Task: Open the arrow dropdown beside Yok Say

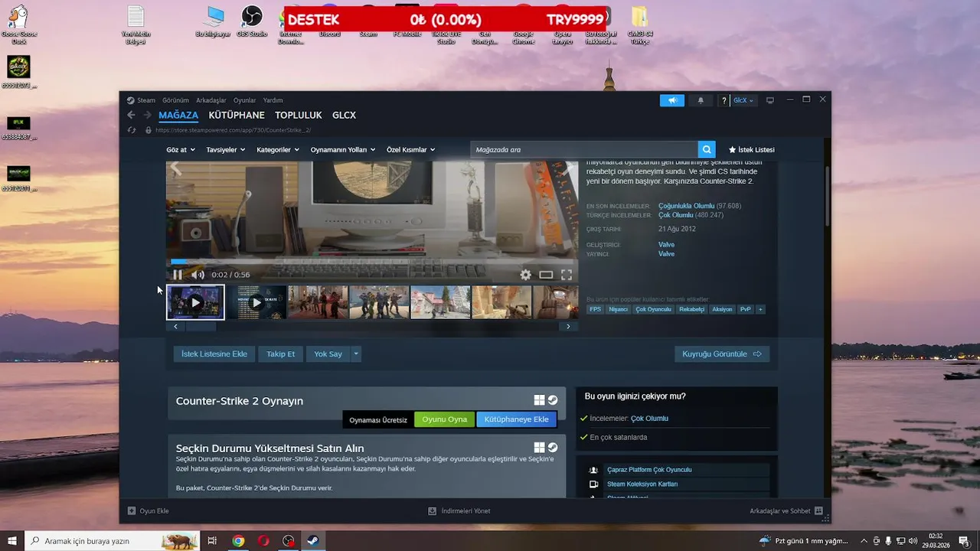Action: [356, 354]
